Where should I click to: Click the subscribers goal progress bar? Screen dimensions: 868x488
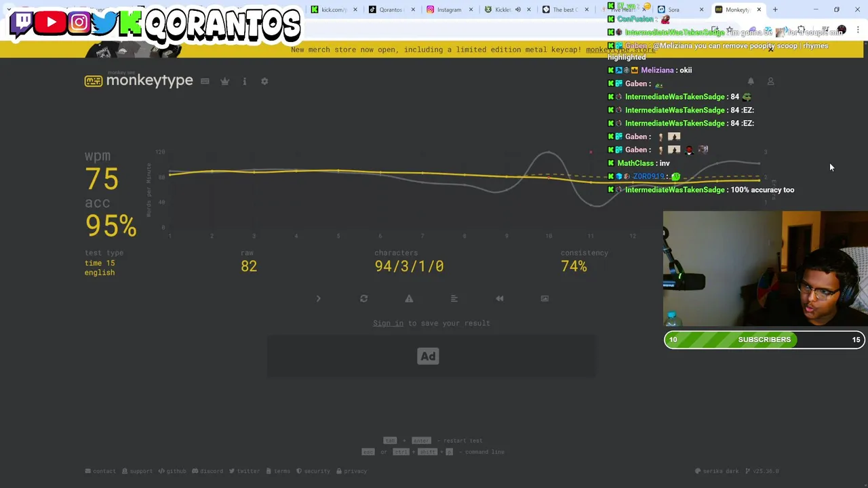click(764, 340)
